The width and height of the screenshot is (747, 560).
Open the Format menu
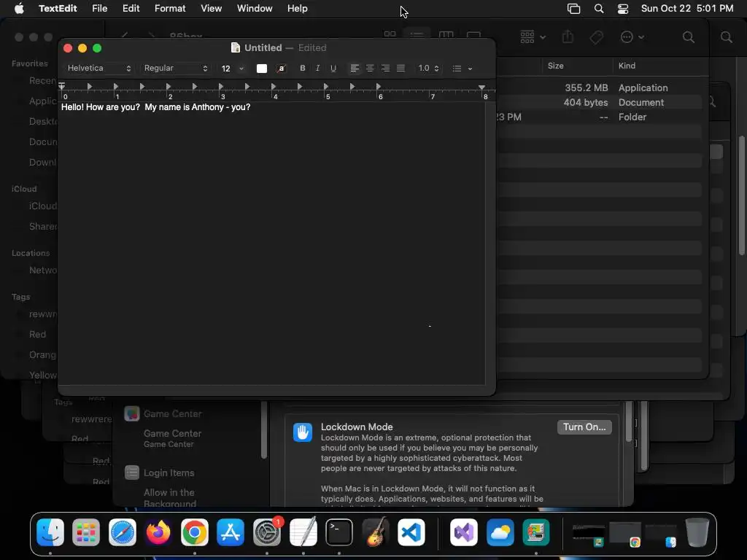pos(170,9)
